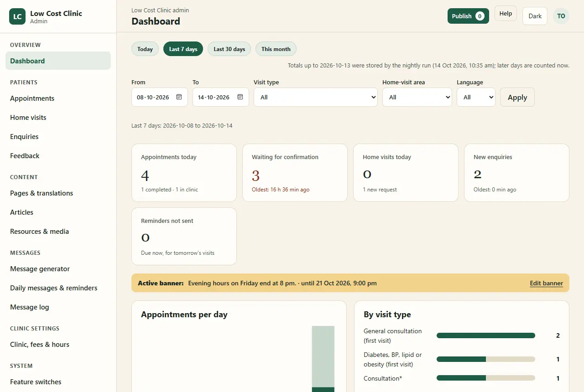Viewport: 584px width, 392px height.
Task: Apply the selected dashboard filters
Action: coord(517,97)
